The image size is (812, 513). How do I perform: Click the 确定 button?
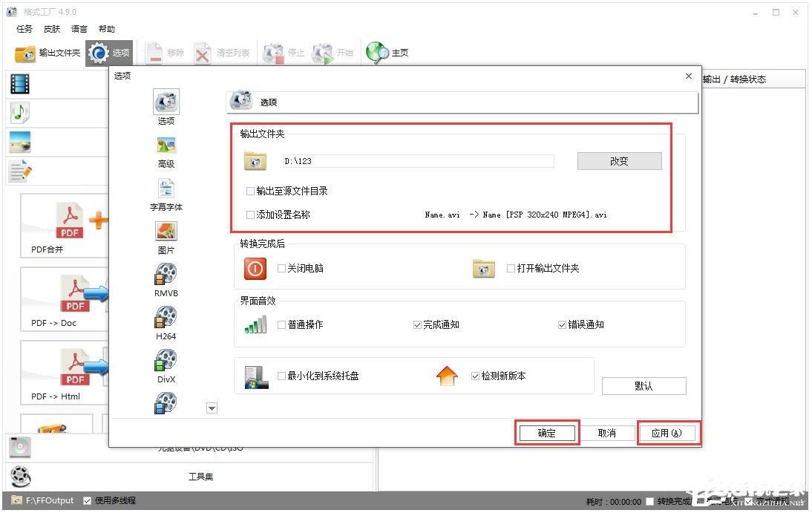pyautogui.click(x=547, y=434)
